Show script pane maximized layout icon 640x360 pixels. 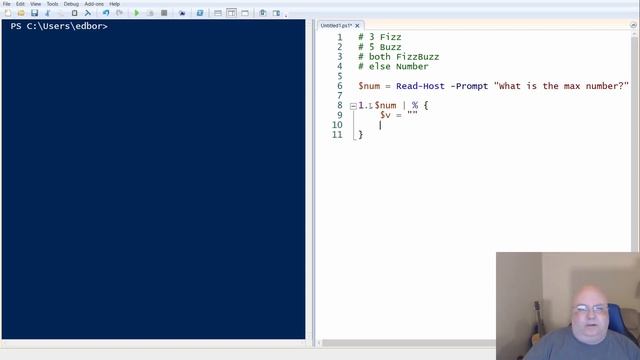point(245,13)
